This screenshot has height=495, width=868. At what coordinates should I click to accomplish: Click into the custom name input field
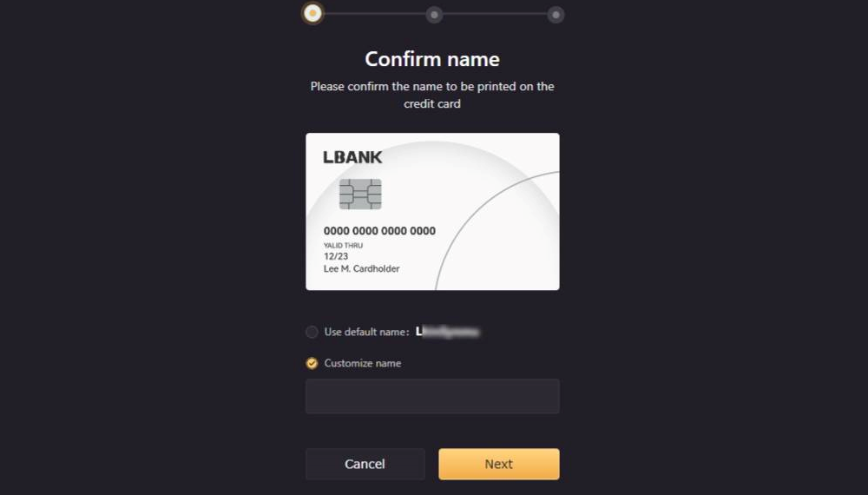click(432, 397)
